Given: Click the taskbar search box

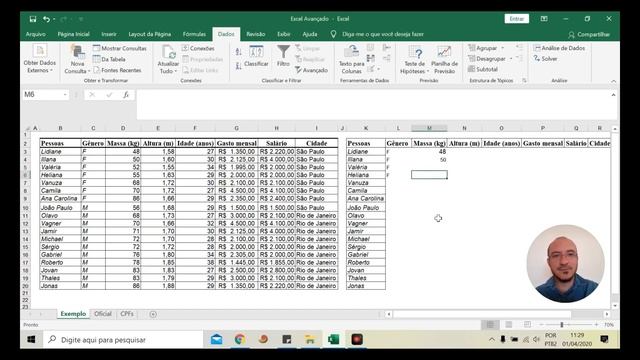Looking at the screenshot, I should pyautogui.click(x=122, y=340).
